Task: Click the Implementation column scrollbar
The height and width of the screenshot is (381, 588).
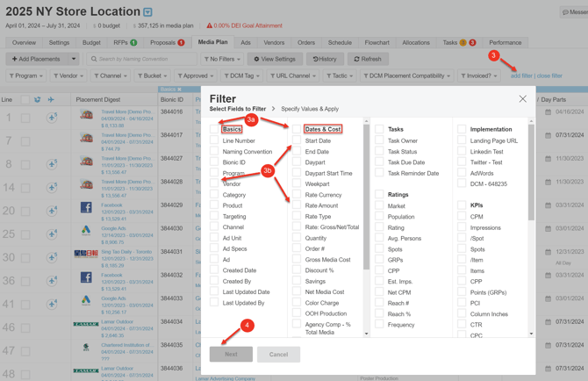Action: (x=531, y=172)
